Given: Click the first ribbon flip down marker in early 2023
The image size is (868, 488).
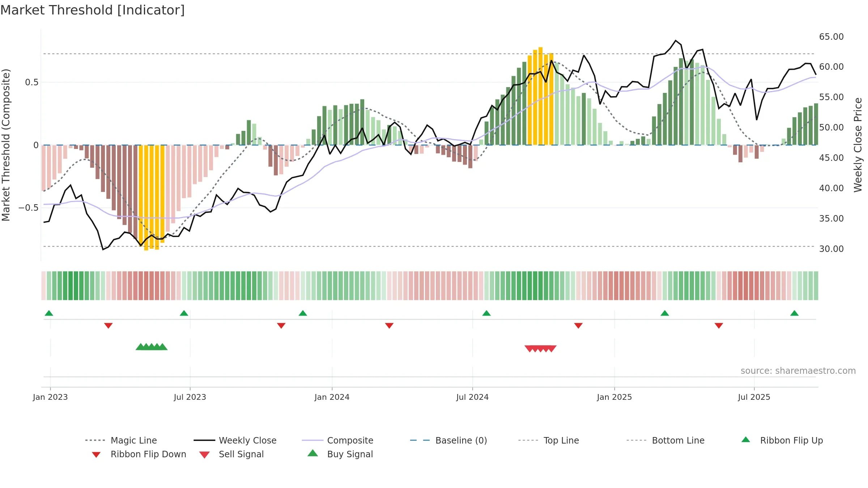Looking at the screenshot, I should pos(108,326).
